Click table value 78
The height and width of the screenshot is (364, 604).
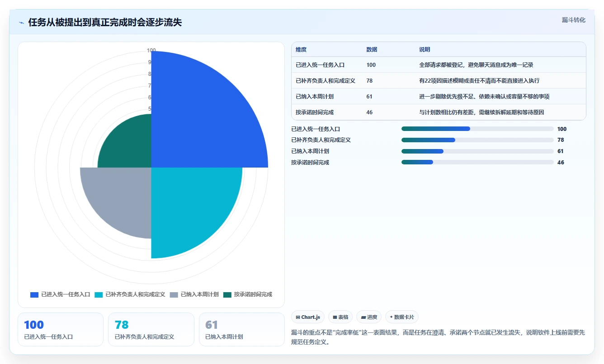tap(369, 81)
